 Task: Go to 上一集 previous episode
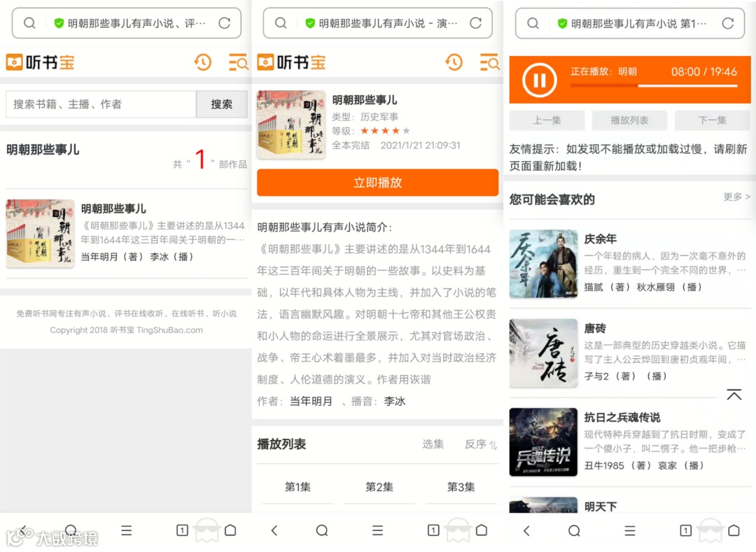click(547, 120)
